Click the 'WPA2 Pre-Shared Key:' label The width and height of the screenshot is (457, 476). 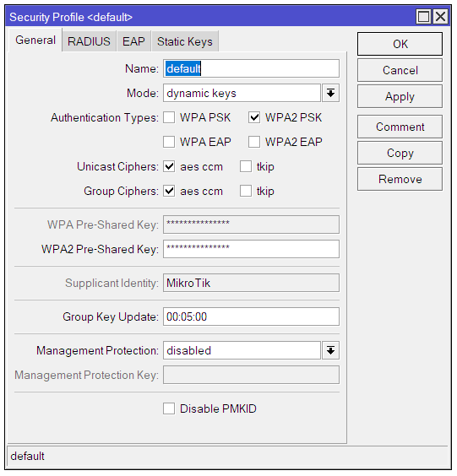(x=100, y=249)
